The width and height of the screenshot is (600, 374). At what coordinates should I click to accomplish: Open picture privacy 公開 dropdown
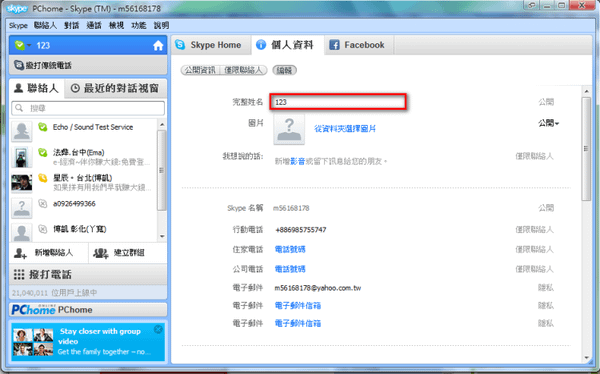(548, 123)
